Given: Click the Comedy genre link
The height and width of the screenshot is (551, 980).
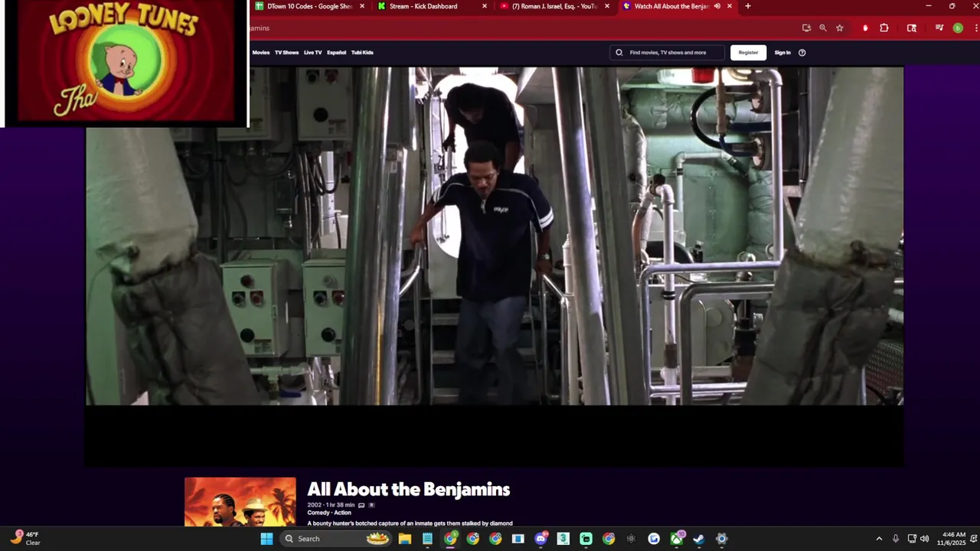Looking at the screenshot, I should (318, 513).
